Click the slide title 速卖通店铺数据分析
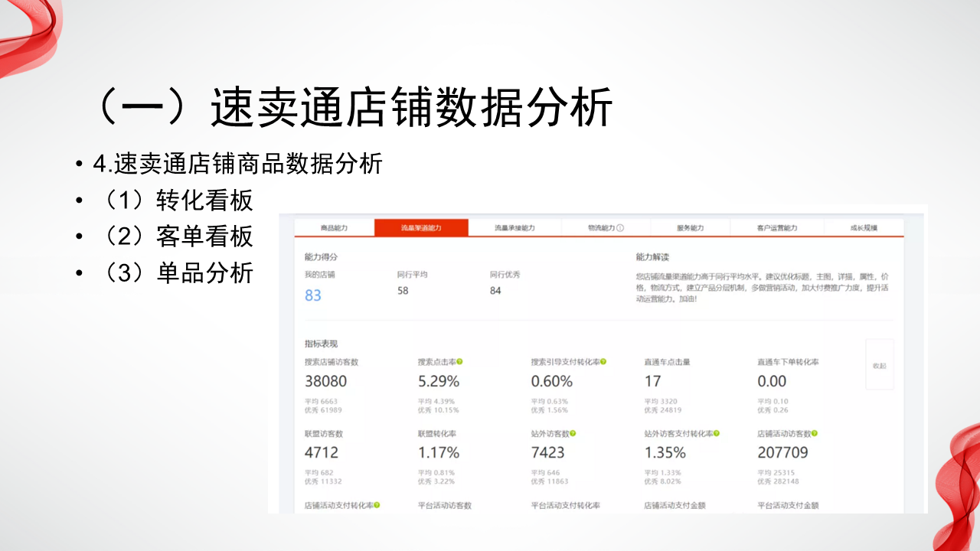 pyautogui.click(x=411, y=107)
